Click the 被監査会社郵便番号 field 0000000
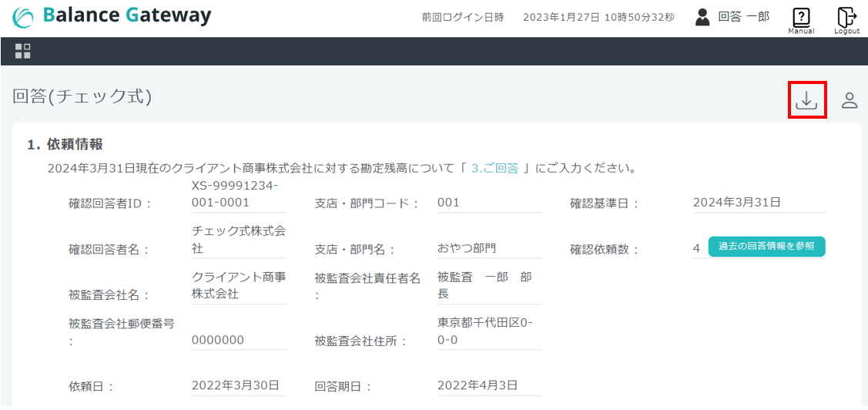The width and height of the screenshot is (868, 410). (x=238, y=340)
